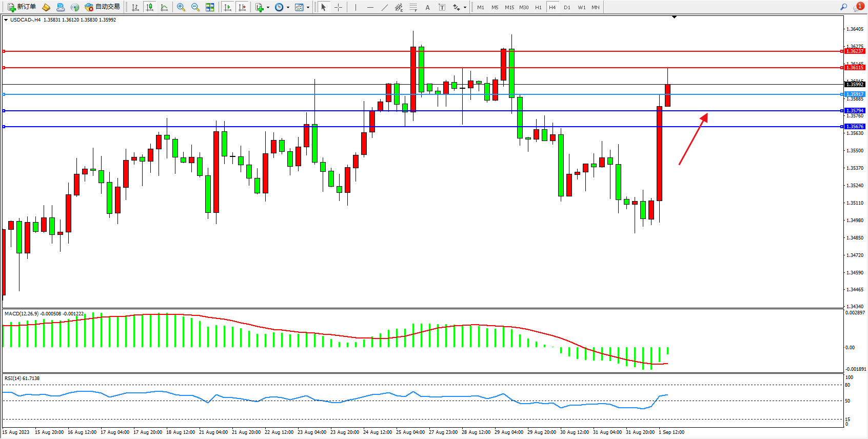Switch to the M15 timeframe

[x=509, y=7]
